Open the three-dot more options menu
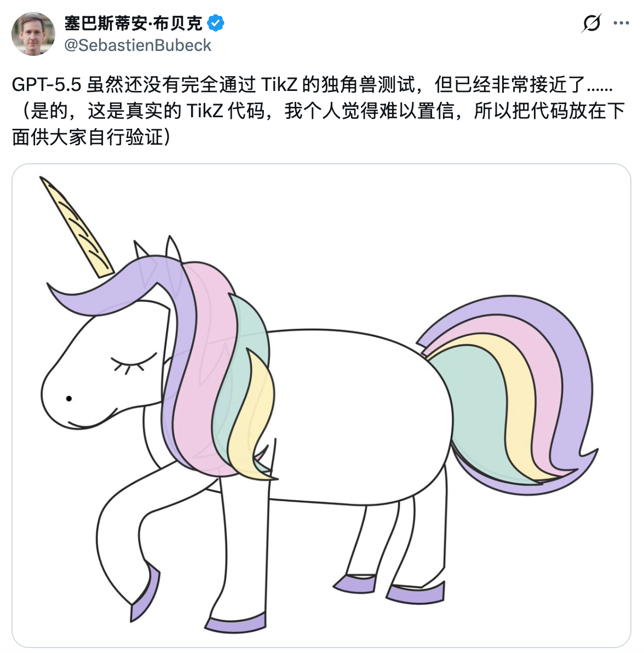 pos(621,23)
